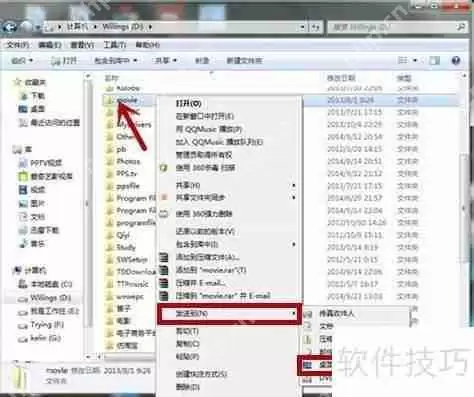474x397 pixels.
Task: Choose 复制(C) in context menu
Action: point(188,344)
